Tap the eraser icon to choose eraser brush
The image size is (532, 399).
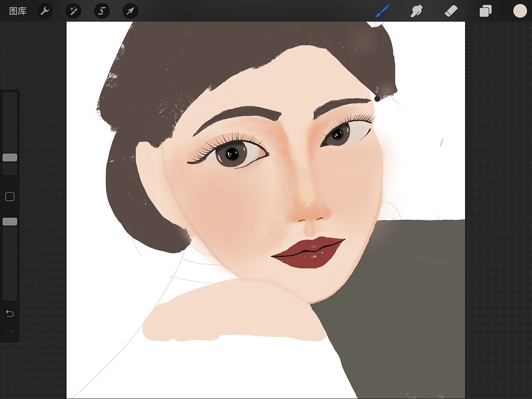click(451, 11)
